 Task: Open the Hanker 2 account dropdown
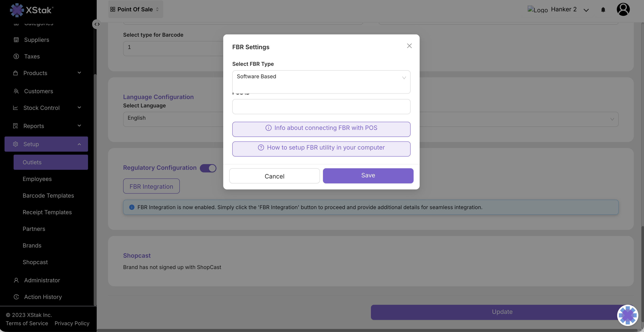click(x=586, y=10)
